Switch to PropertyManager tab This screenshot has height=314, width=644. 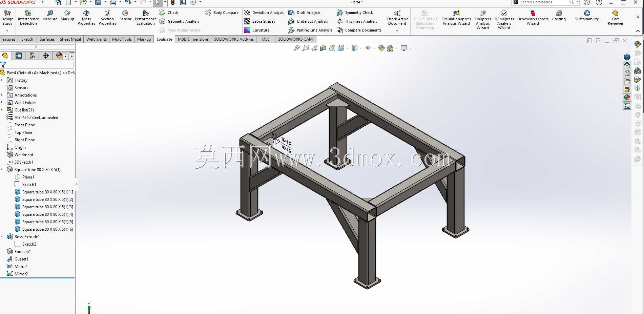[x=19, y=56]
